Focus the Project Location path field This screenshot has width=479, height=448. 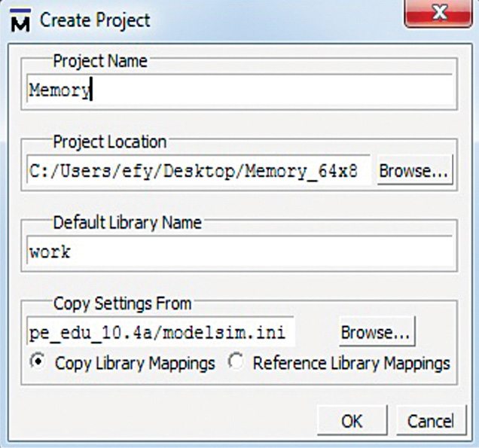[199, 171]
